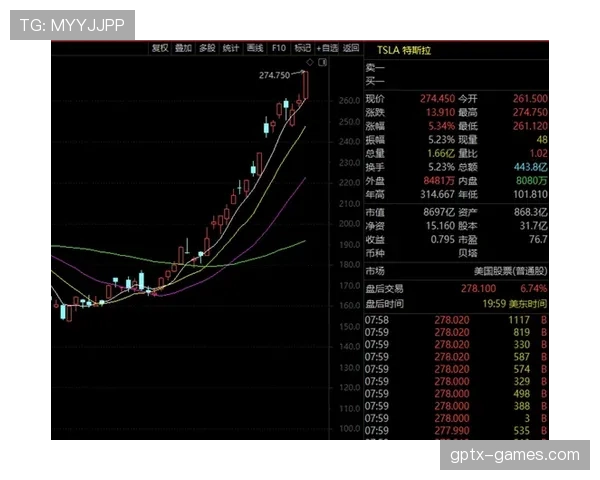Select the trade row with volume 388

(456, 406)
